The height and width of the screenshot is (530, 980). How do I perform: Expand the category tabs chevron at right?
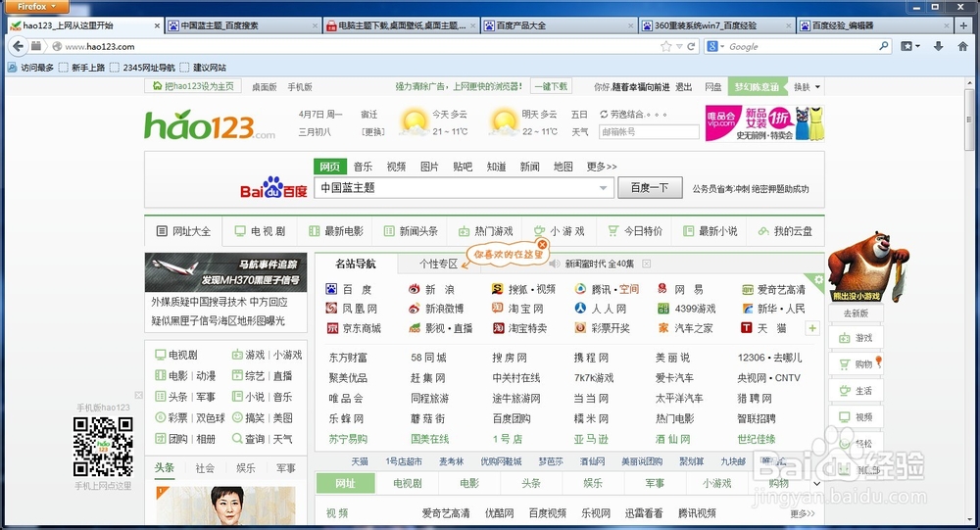[x=816, y=484]
